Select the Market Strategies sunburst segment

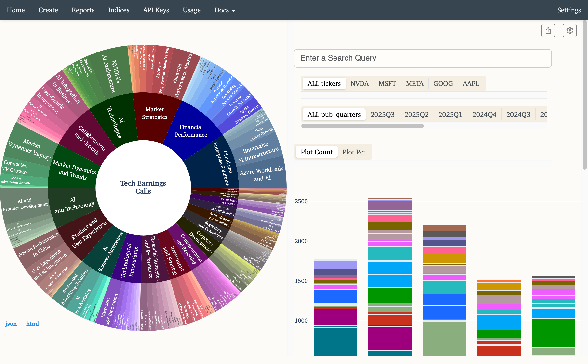[x=155, y=113]
